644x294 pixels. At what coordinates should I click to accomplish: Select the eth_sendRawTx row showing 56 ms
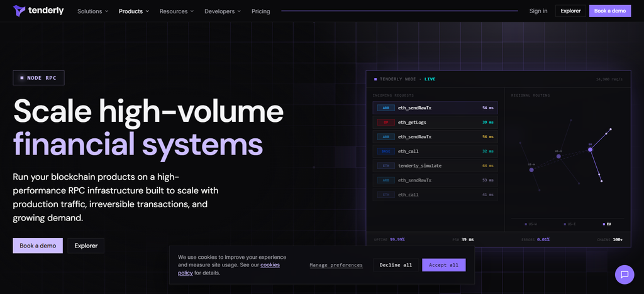(435, 136)
